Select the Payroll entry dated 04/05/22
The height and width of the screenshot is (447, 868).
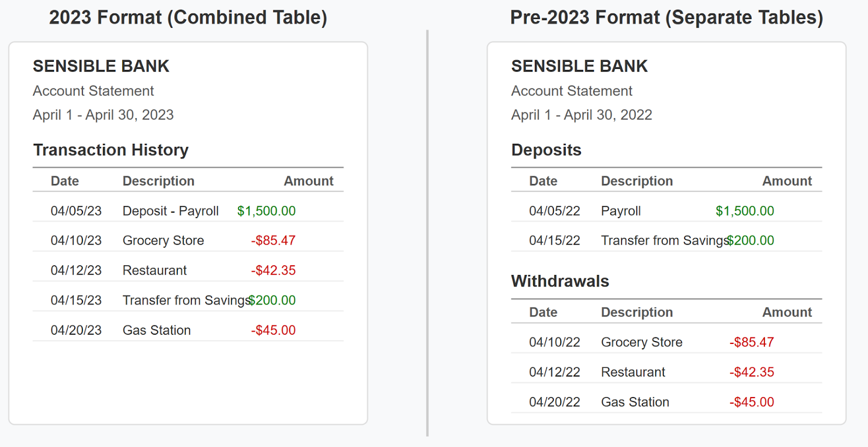pyautogui.click(x=667, y=211)
